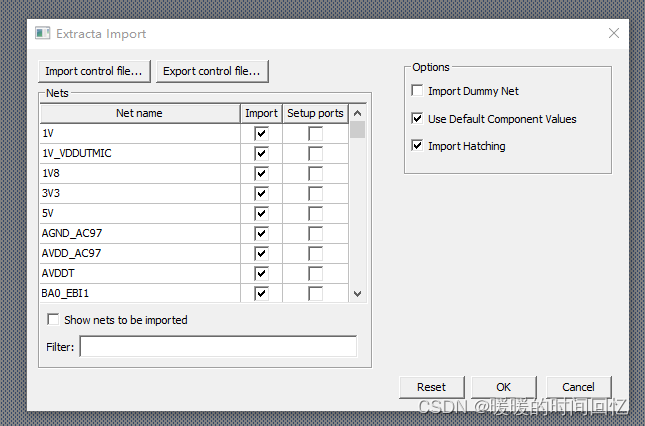Click the nets list scrollbar thumb
645x426 pixels.
point(357,130)
